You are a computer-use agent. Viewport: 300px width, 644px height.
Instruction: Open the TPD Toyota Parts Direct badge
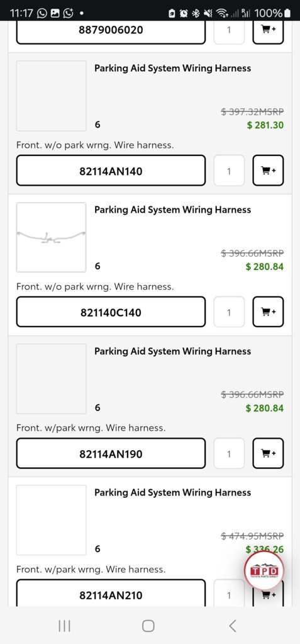point(264,570)
